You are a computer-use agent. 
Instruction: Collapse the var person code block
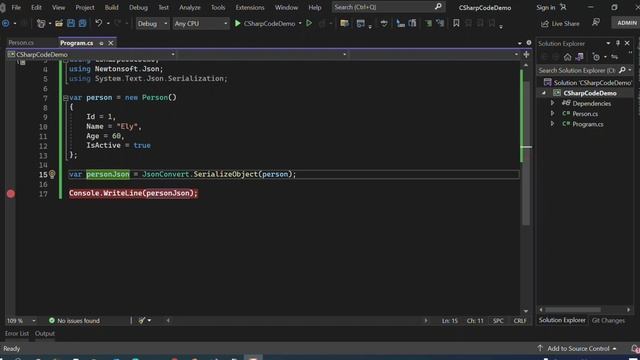66,98
